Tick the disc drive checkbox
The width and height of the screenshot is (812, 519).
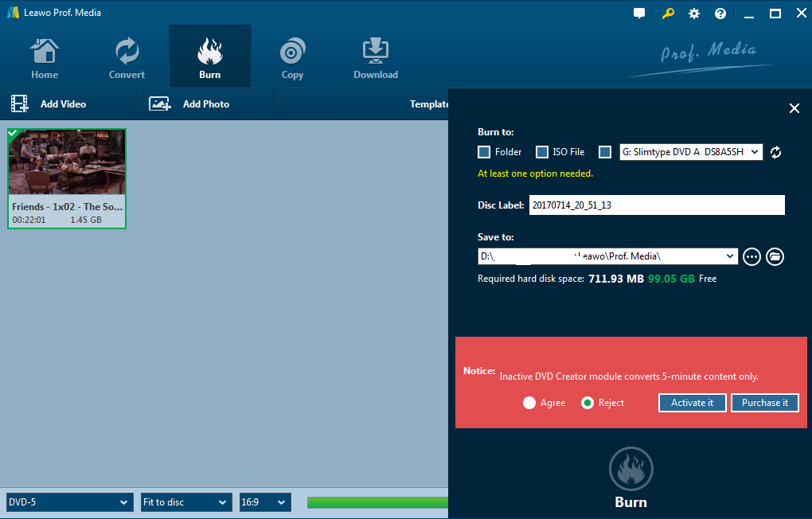[605, 152]
